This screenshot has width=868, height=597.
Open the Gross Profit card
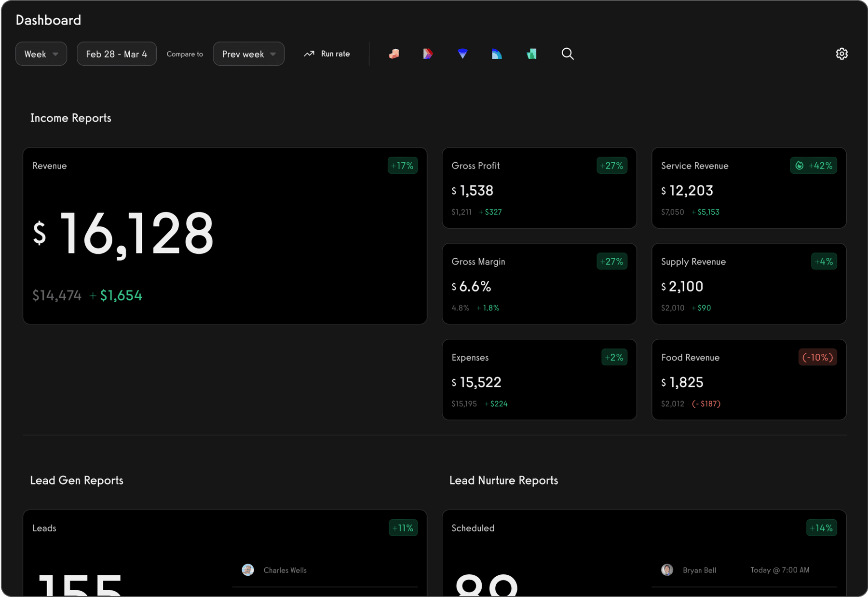click(539, 188)
